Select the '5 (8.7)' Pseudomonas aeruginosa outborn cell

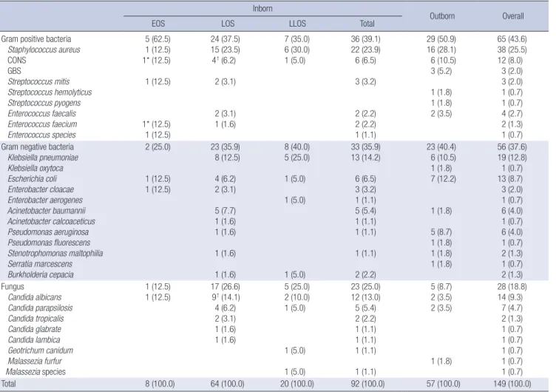(x=441, y=232)
